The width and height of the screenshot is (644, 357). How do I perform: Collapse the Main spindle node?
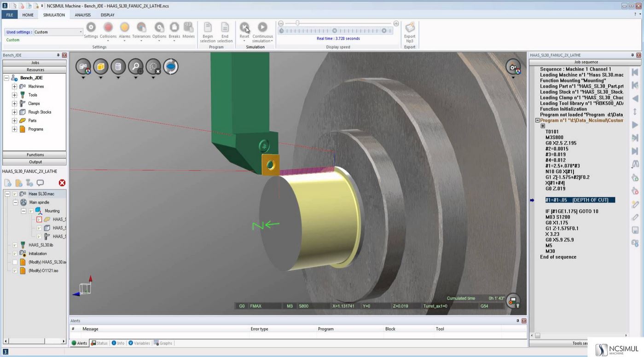15,202
